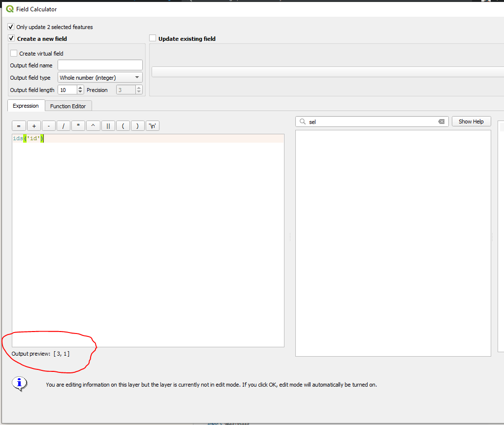Clear the 'sel' search text
This screenshot has width=504, height=425.
[441, 121]
